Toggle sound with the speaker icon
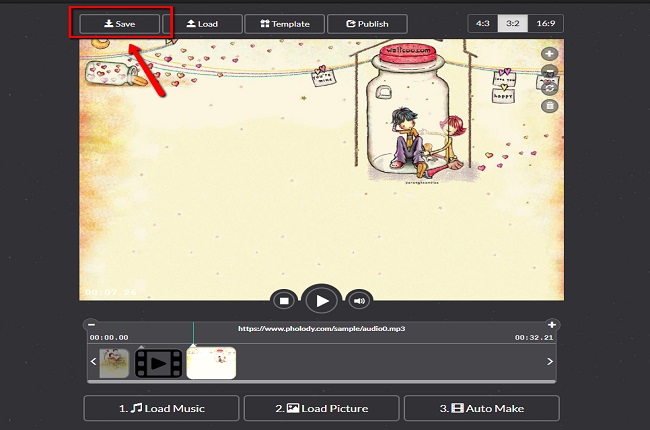The image size is (650, 430). coord(359,301)
